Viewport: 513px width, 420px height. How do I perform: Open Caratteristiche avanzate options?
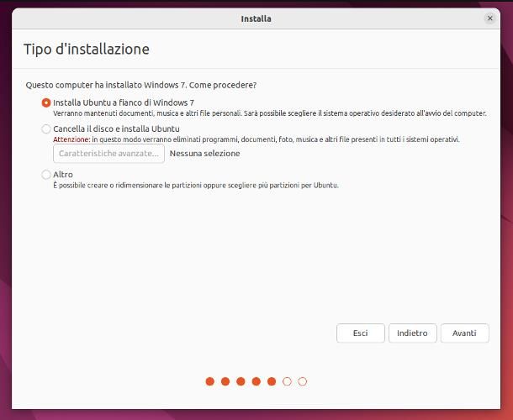pos(108,153)
